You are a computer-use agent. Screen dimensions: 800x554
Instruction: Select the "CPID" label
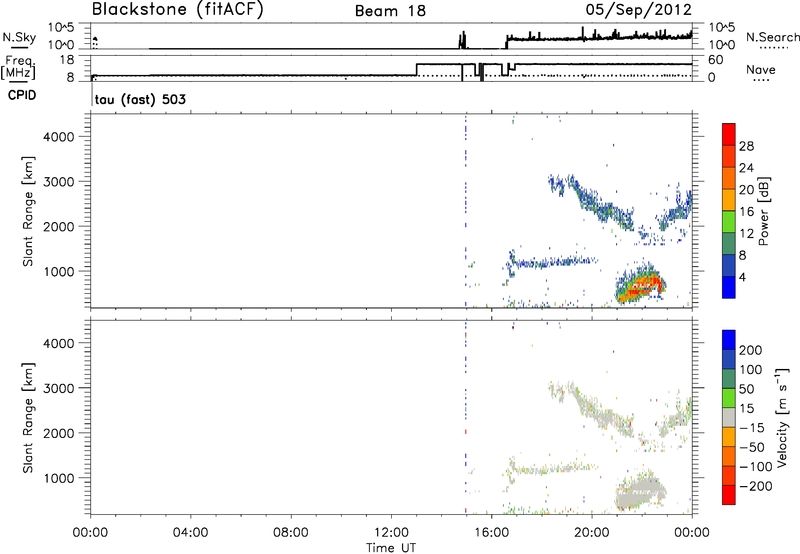click(x=22, y=95)
